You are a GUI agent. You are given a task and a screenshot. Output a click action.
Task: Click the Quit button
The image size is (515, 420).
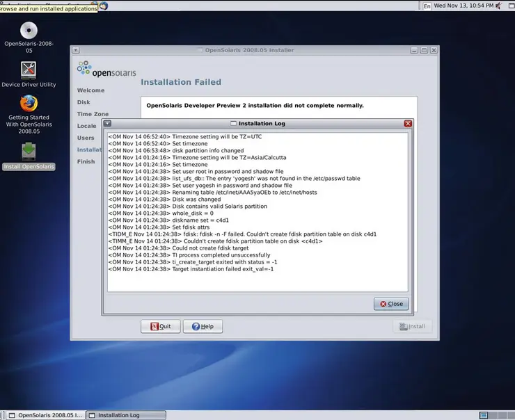tap(160, 326)
